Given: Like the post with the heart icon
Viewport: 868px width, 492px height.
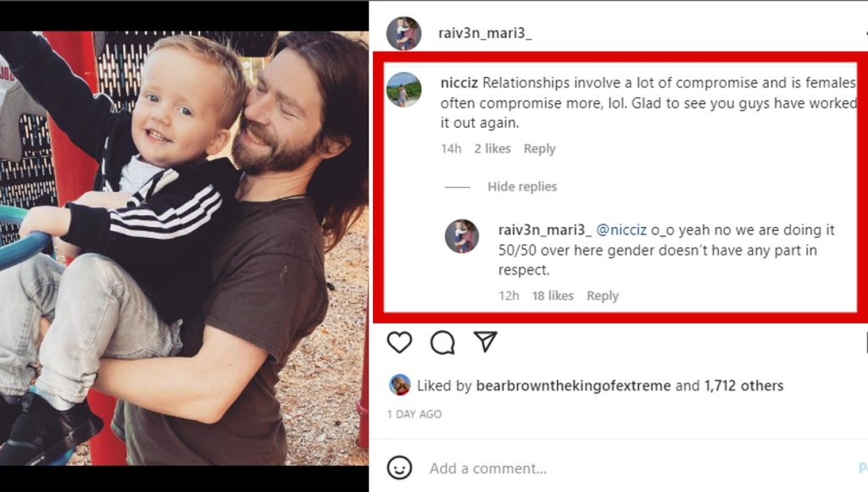Looking at the screenshot, I should 399,342.
